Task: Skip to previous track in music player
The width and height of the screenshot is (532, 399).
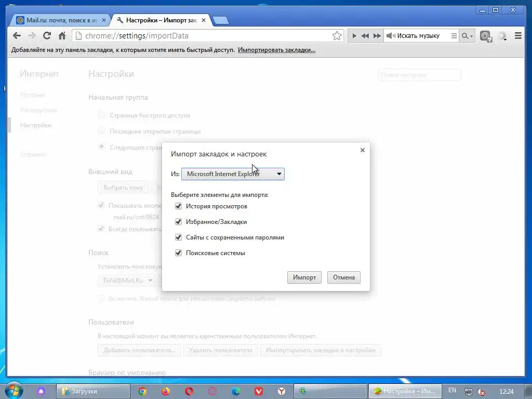Action: tap(365, 36)
